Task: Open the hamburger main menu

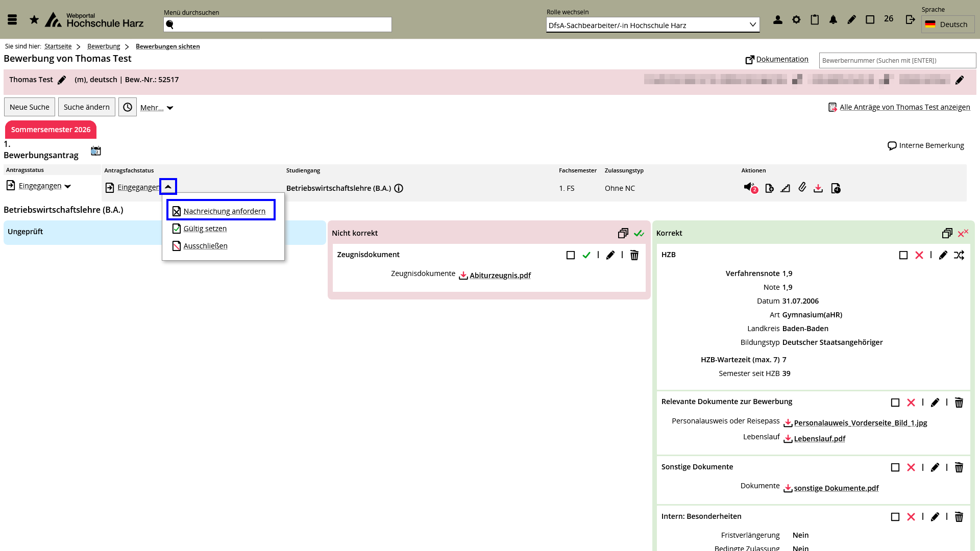Action: [12, 20]
